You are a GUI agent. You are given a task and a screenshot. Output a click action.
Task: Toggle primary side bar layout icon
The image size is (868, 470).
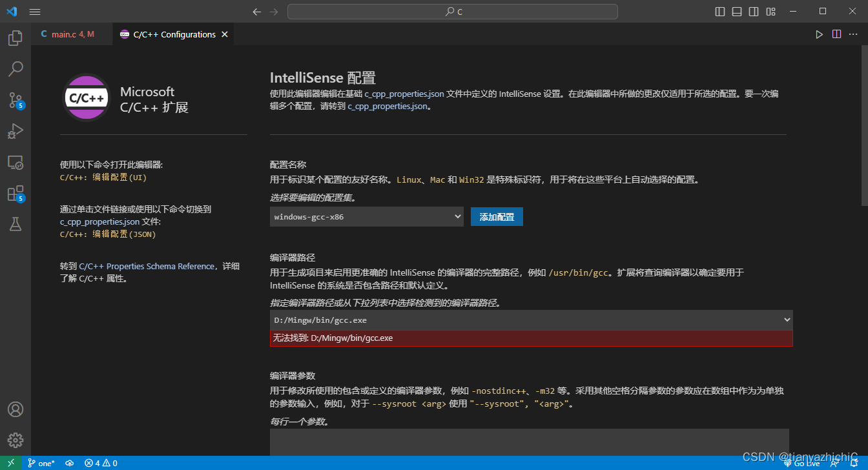[x=720, y=12]
